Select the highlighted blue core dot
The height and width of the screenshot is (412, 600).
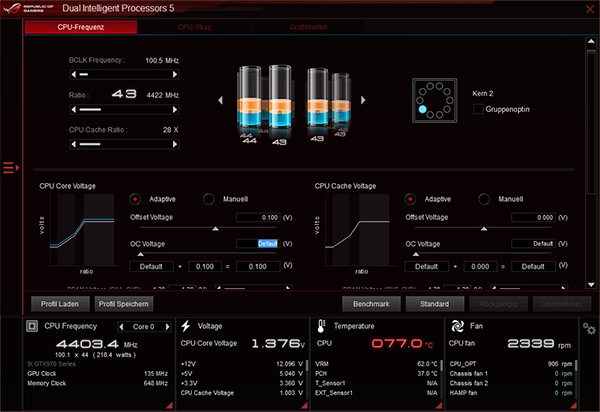(422, 109)
